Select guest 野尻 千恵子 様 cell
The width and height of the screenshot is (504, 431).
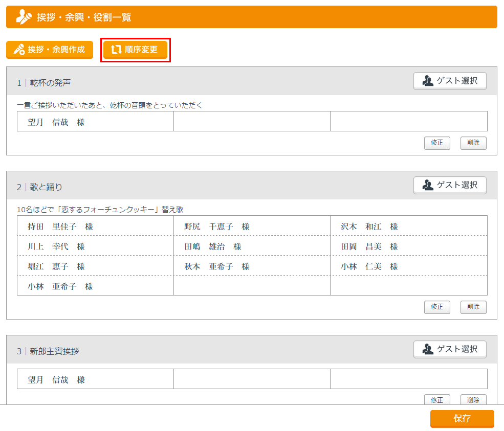pos(252,226)
